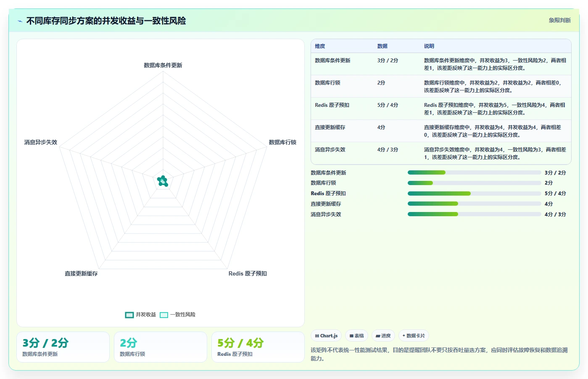588x379 pixels.
Task: Click the 数据卡片 chip
Action: (x=414, y=336)
